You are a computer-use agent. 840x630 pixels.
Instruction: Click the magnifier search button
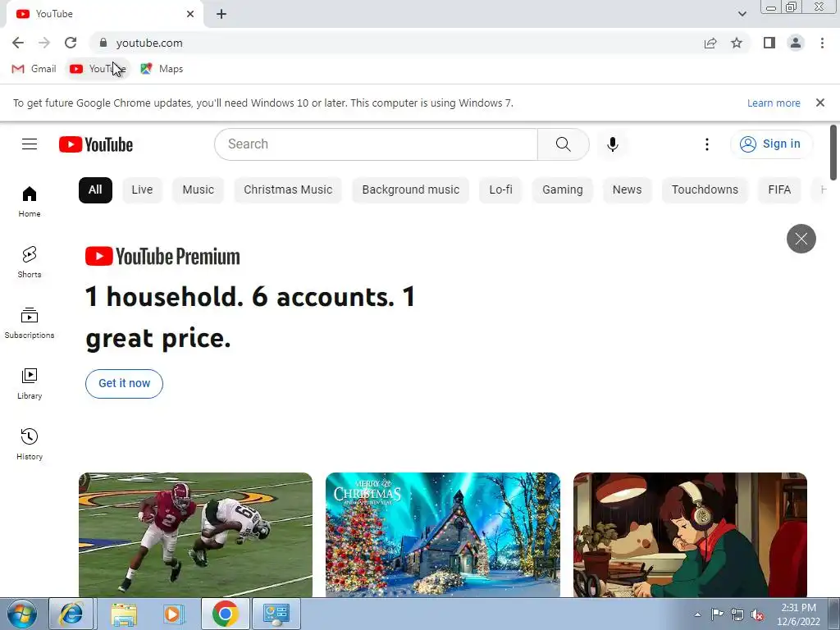[563, 144]
